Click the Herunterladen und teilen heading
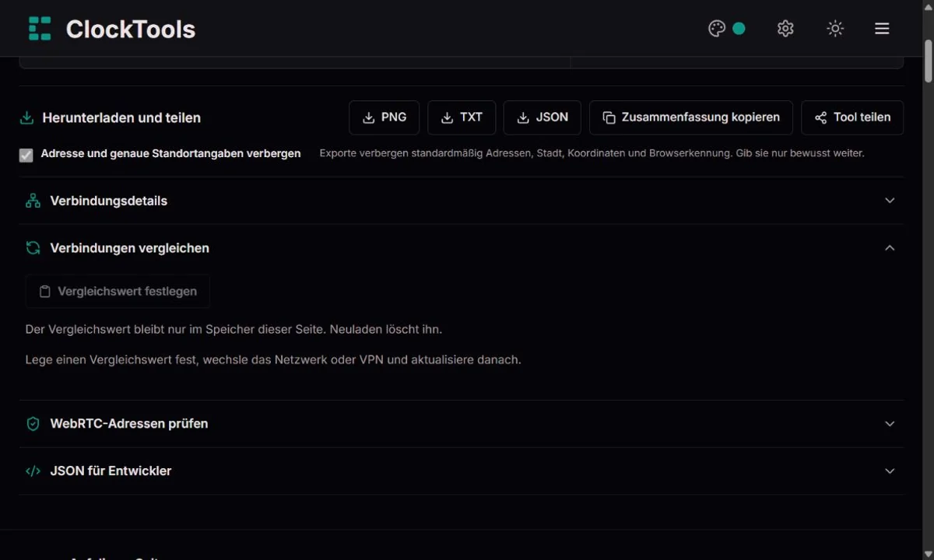 (121, 118)
